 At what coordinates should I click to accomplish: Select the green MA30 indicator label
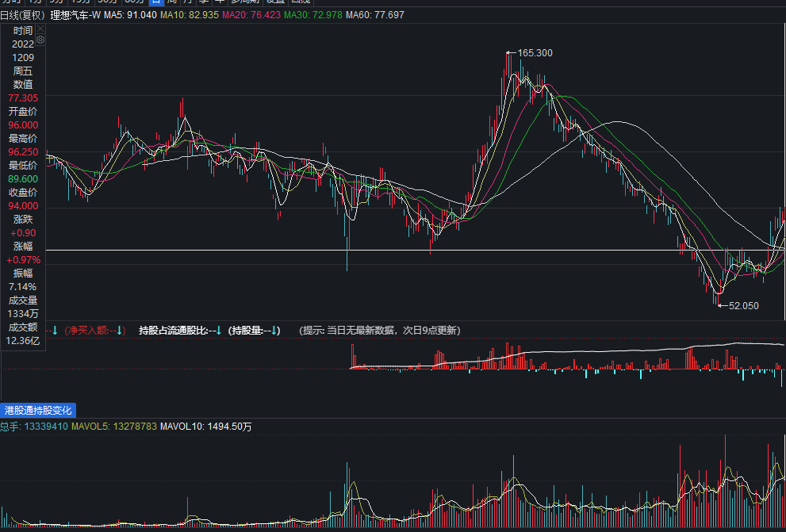[x=313, y=15]
